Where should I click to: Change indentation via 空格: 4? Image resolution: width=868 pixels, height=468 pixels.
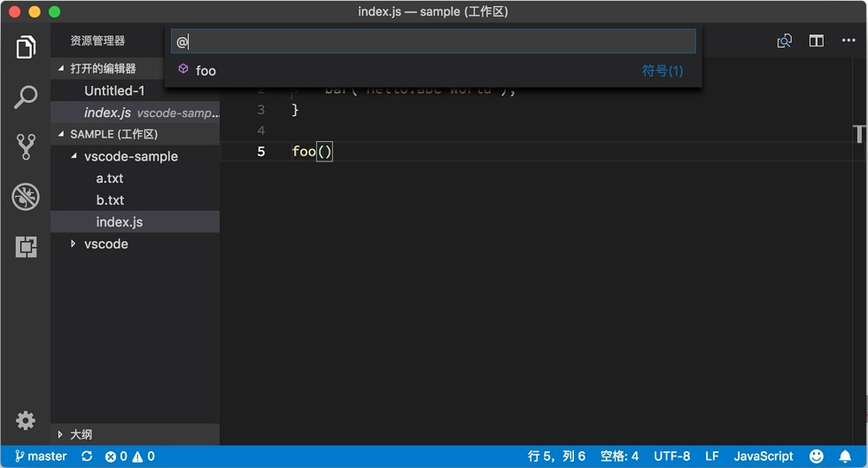(619, 456)
